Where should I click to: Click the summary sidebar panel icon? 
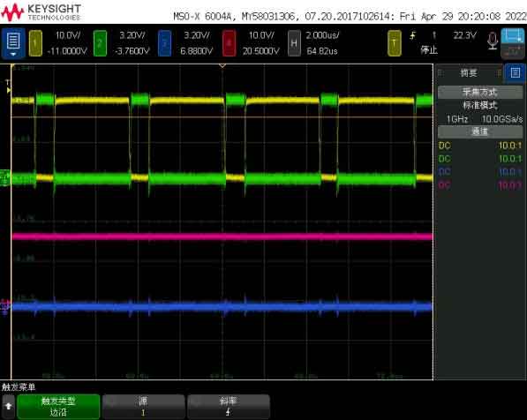[516, 72]
